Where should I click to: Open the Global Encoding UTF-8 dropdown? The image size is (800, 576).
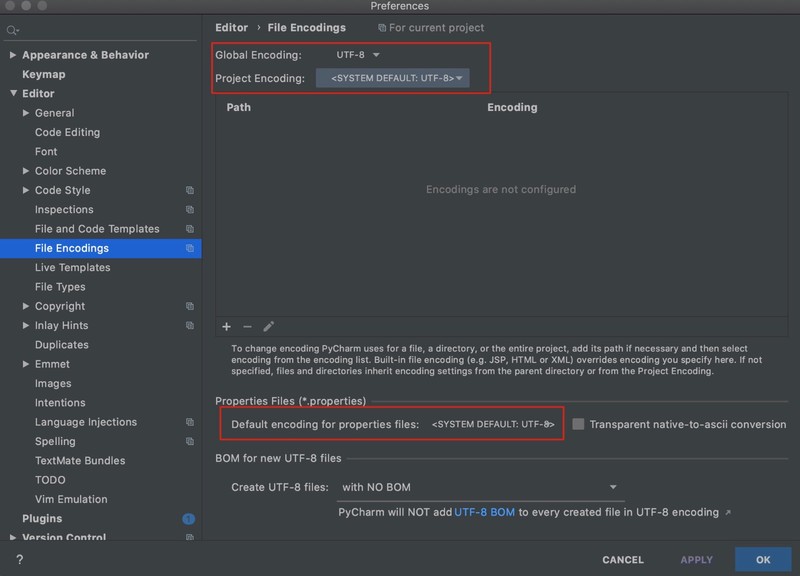pos(358,55)
